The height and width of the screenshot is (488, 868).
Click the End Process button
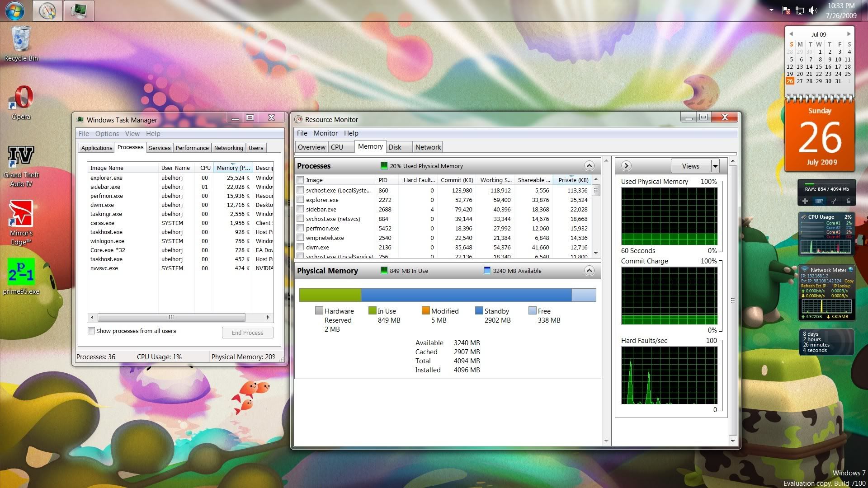point(247,333)
